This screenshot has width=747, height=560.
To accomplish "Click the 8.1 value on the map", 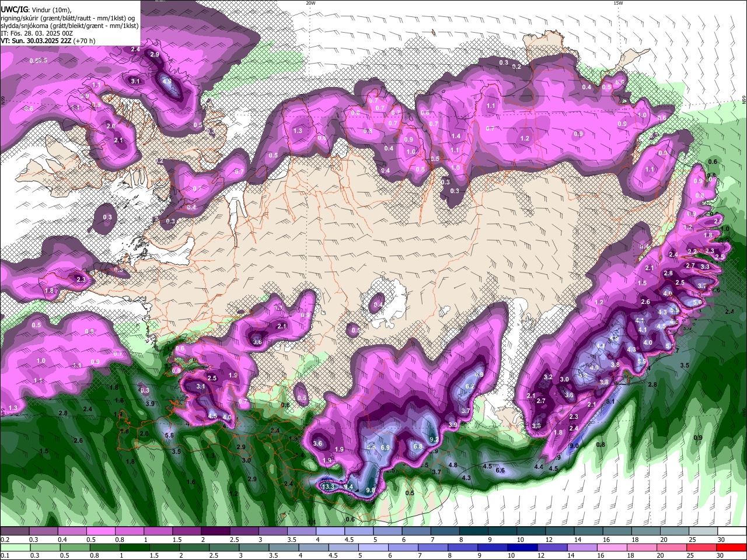I will (x=610, y=401).
